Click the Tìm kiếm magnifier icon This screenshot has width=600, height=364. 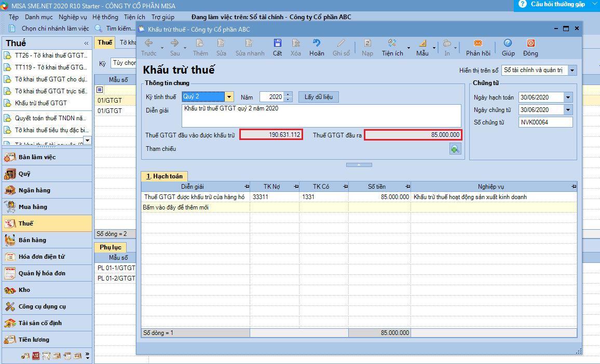pyautogui.click(x=98, y=29)
